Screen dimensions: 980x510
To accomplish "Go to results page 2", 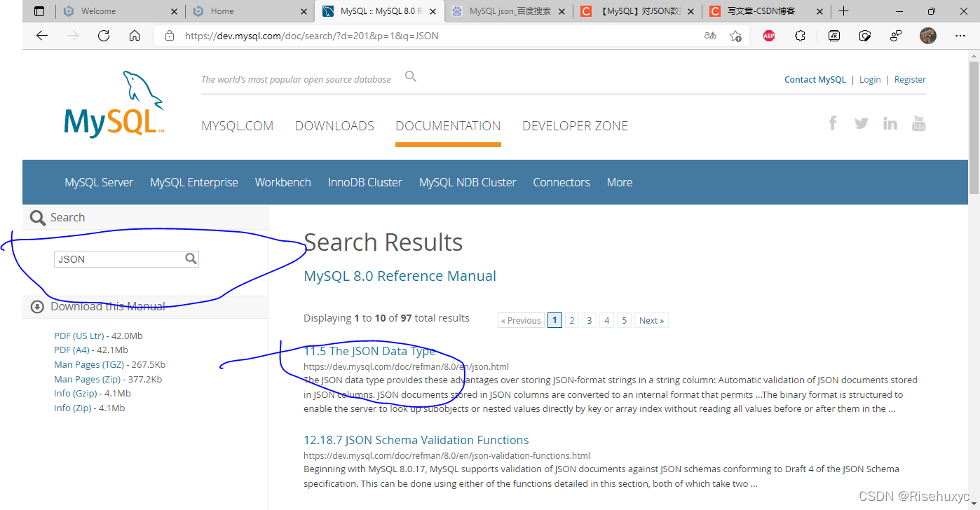I will [572, 320].
